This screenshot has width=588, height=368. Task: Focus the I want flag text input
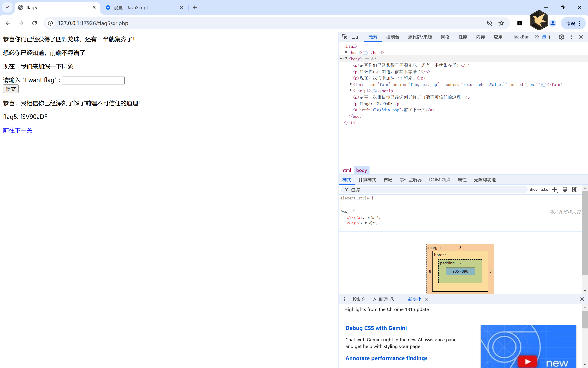pyautogui.click(x=93, y=80)
